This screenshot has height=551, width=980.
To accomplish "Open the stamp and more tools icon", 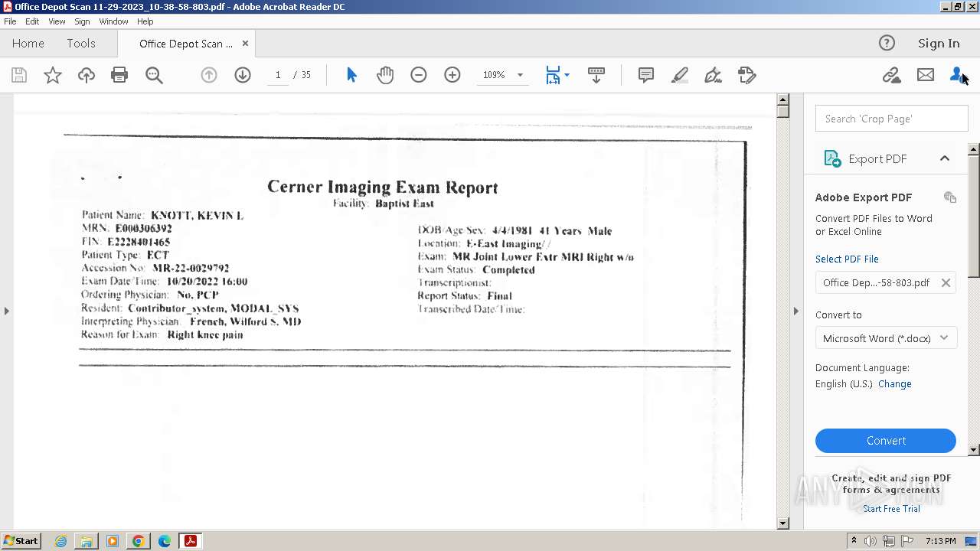I will (x=747, y=75).
